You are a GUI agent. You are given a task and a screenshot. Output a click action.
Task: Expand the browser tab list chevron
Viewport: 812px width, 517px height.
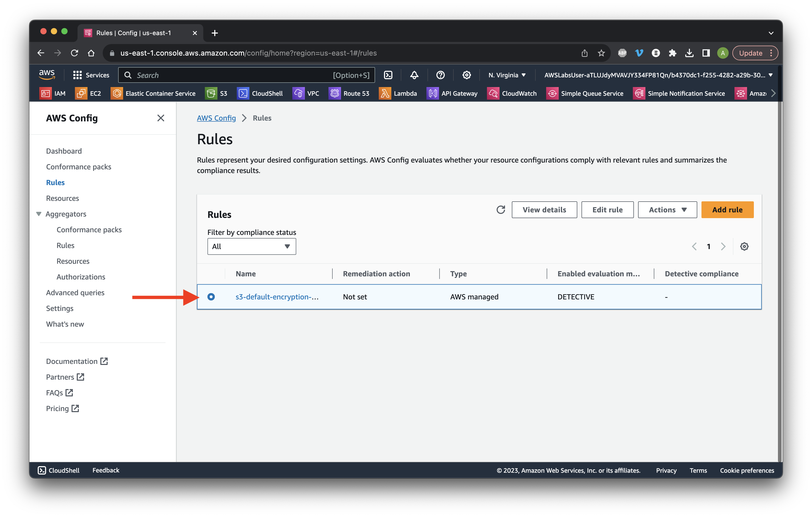[x=771, y=33]
